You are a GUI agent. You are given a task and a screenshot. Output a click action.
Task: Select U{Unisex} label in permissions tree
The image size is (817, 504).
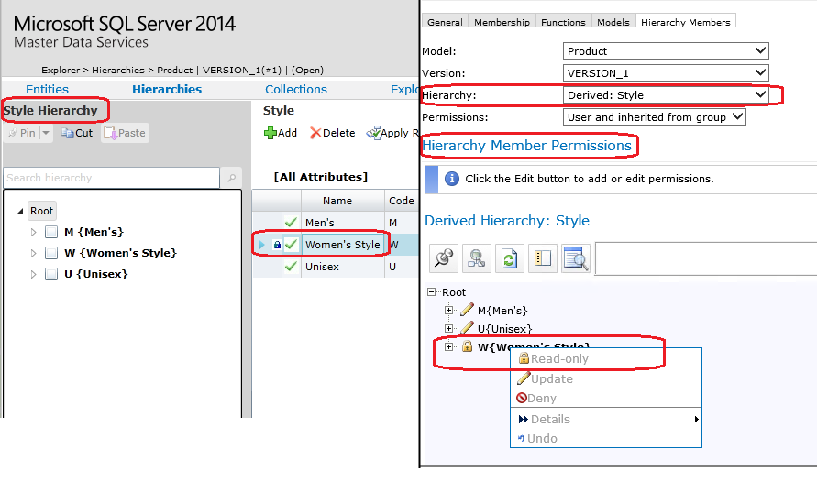tap(504, 329)
